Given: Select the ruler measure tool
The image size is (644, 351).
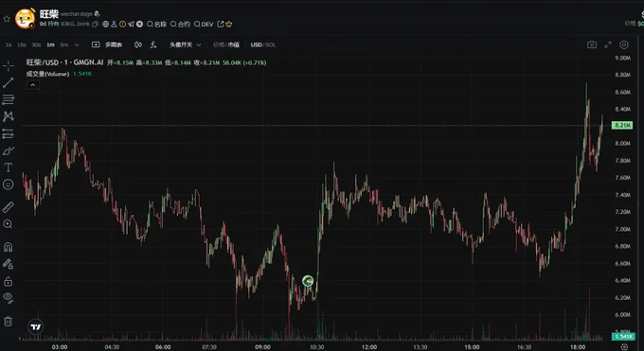Looking at the screenshot, I should (x=9, y=207).
